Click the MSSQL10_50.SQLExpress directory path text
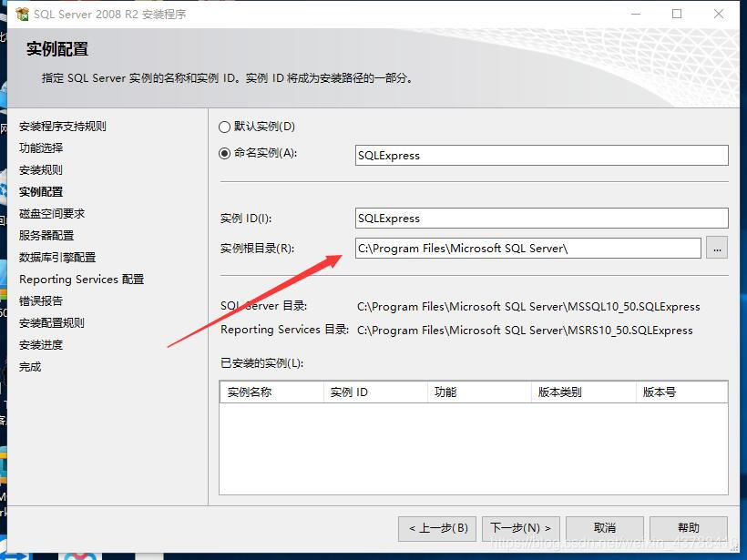 click(x=528, y=307)
